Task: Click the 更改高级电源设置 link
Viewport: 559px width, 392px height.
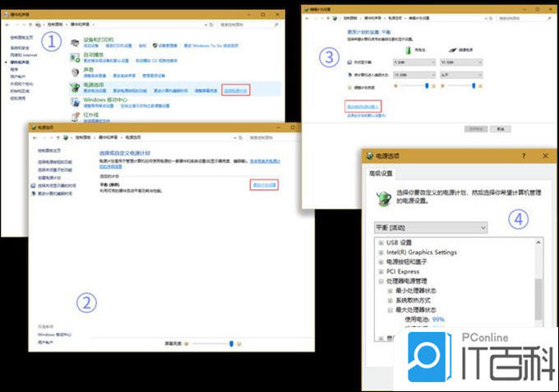Action: [x=363, y=107]
